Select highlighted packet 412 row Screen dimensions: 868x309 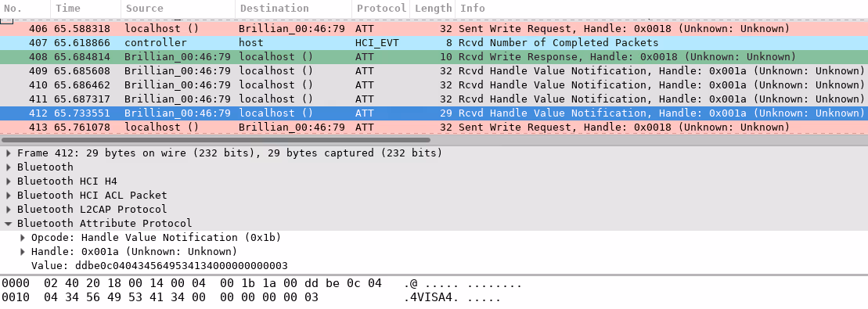[434, 113]
